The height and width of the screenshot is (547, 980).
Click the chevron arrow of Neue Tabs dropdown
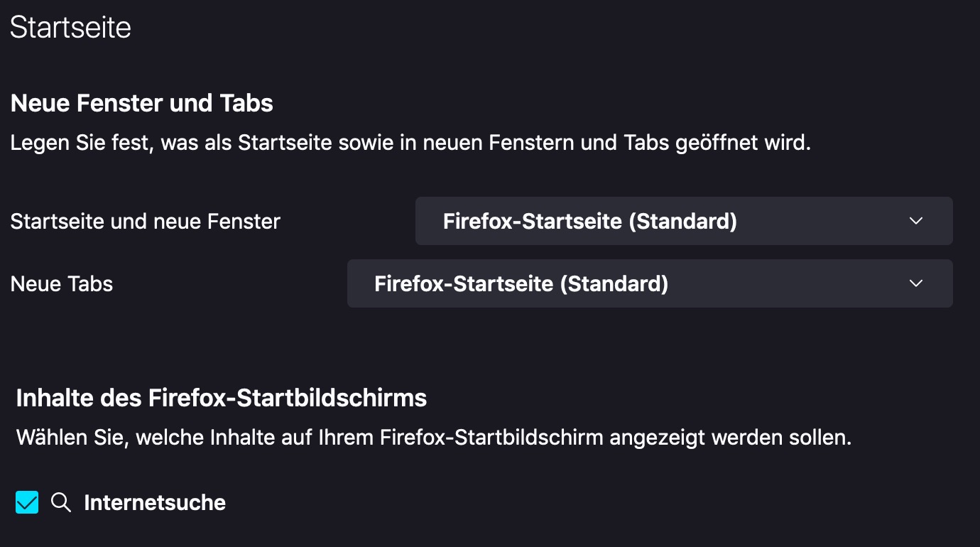(916, 283)
